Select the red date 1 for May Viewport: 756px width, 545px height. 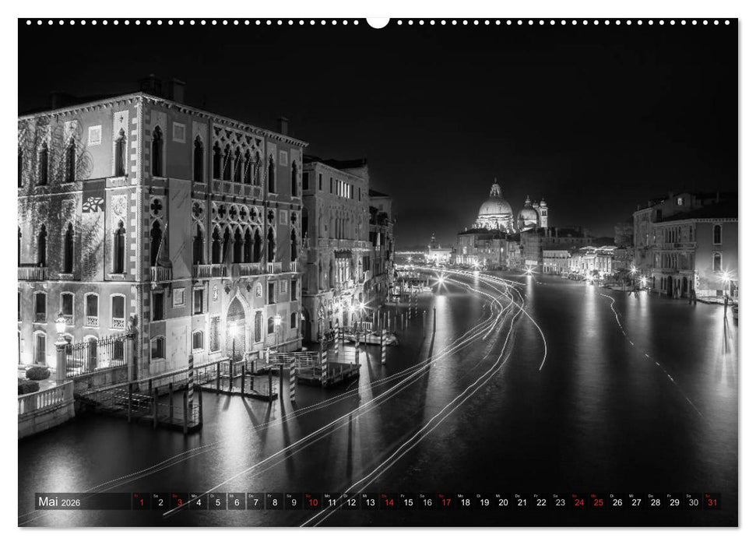coord(141,502)
